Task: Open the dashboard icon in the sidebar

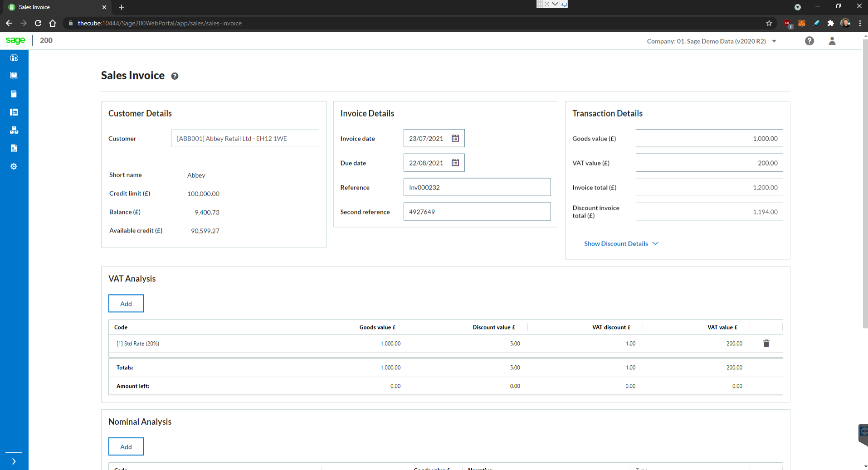Action: pos(14,58)
